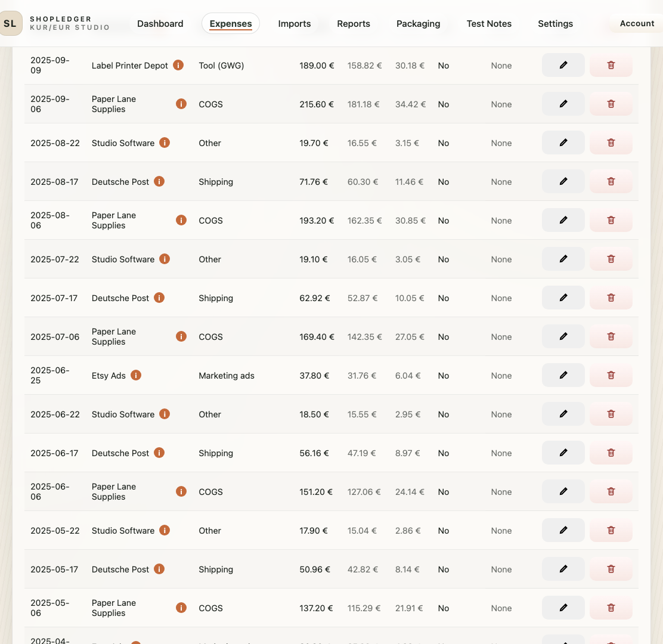View info for the 2025-08-17 Deutsche Post entry
663x644 pixels.
159,181
